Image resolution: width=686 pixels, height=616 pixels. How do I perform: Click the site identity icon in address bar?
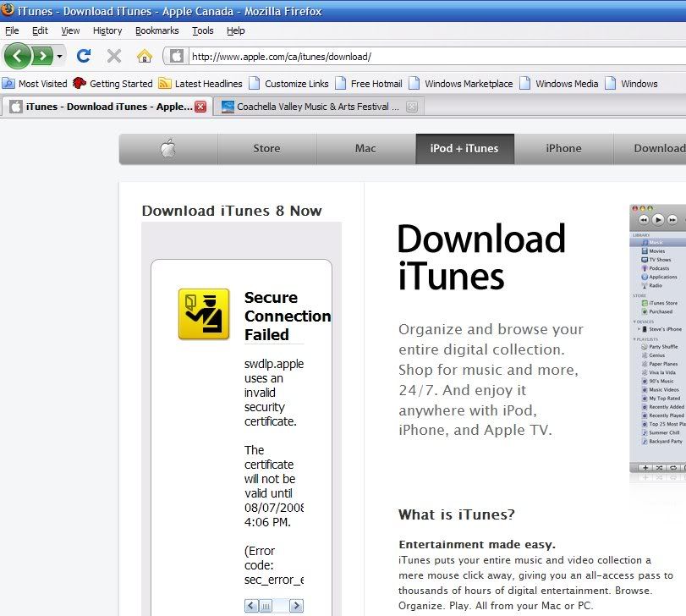tap(177, 57)
